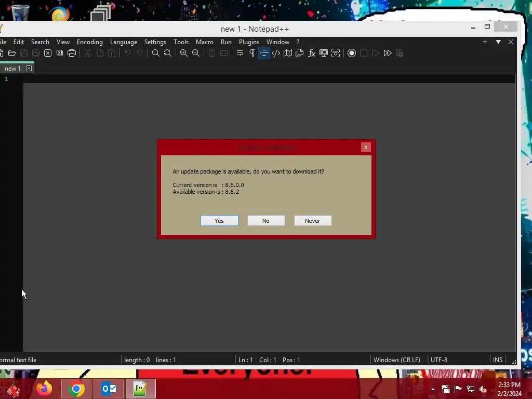This screenshot has height=399, width=532.
Task: Click No in the update dialog
Action: point(266,220)
